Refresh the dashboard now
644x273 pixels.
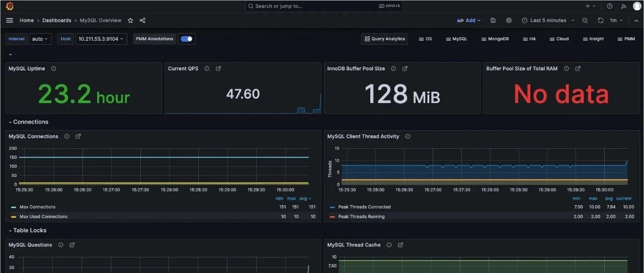(x=600, y=20)
